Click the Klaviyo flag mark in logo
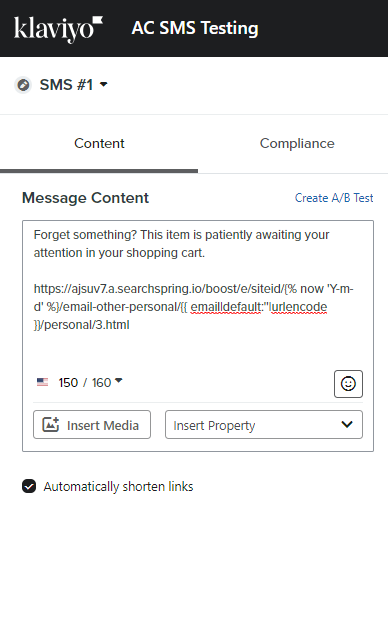Viewport: 388px width, 633px height. coord(98,20)
